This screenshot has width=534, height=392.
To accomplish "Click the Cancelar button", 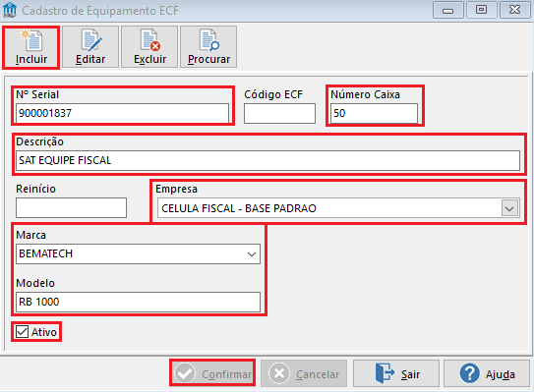I will coord(304,373).
